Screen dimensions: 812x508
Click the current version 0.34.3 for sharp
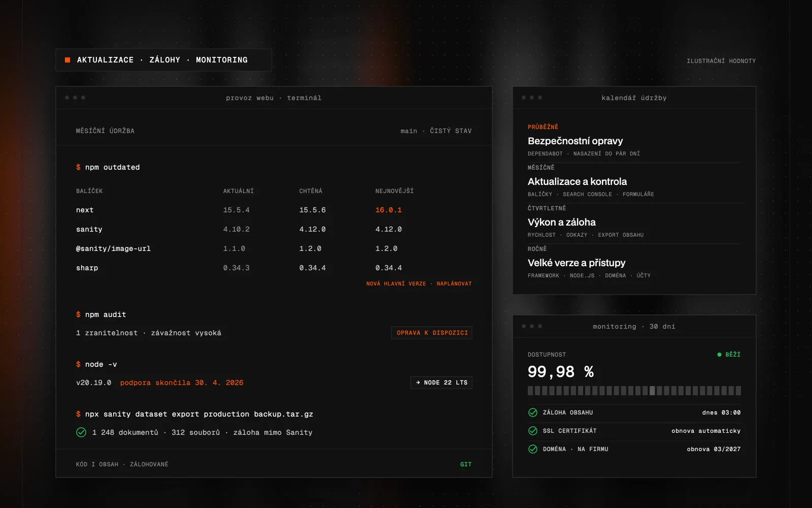[236, 268]
